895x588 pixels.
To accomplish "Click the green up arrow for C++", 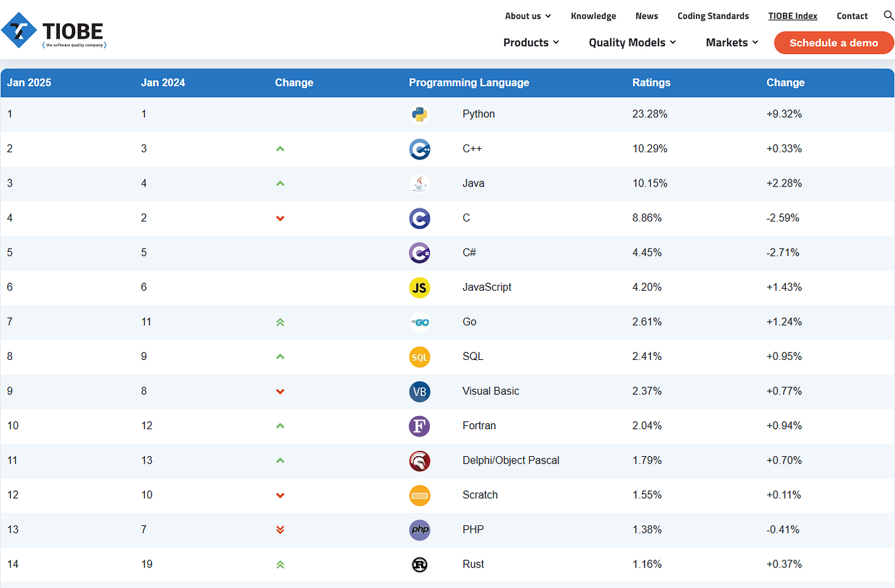I will click(280, 149).
